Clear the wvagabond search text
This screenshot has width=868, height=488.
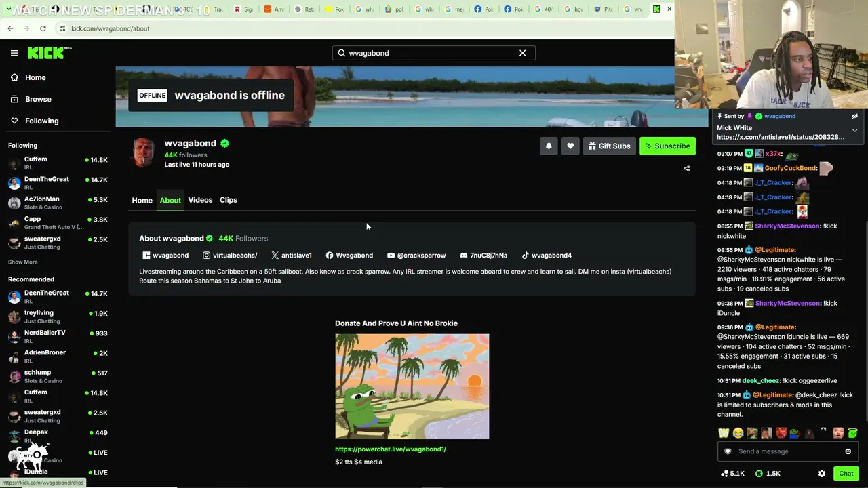click(x=522, y=53)
